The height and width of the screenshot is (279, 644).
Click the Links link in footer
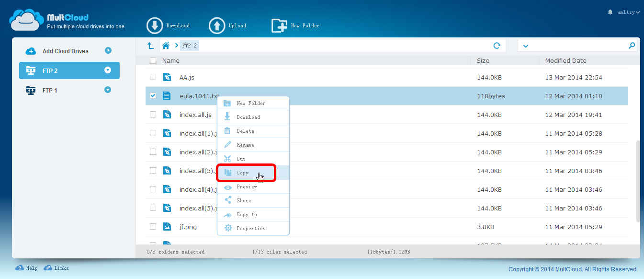(61, 268)
